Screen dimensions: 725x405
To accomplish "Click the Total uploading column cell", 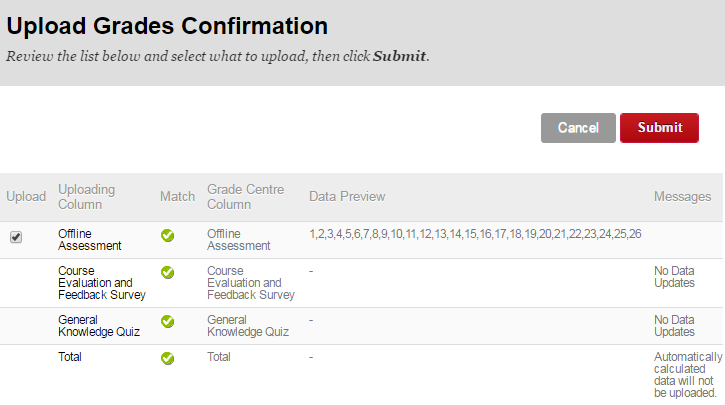I will pyautogui.click(x=70, y=357).
